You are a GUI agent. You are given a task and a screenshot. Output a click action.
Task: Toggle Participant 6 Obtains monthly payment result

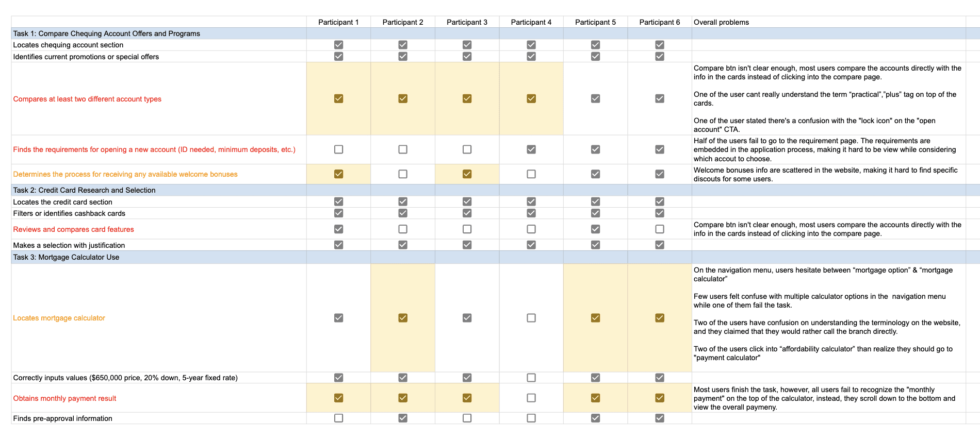pos(660,398)
